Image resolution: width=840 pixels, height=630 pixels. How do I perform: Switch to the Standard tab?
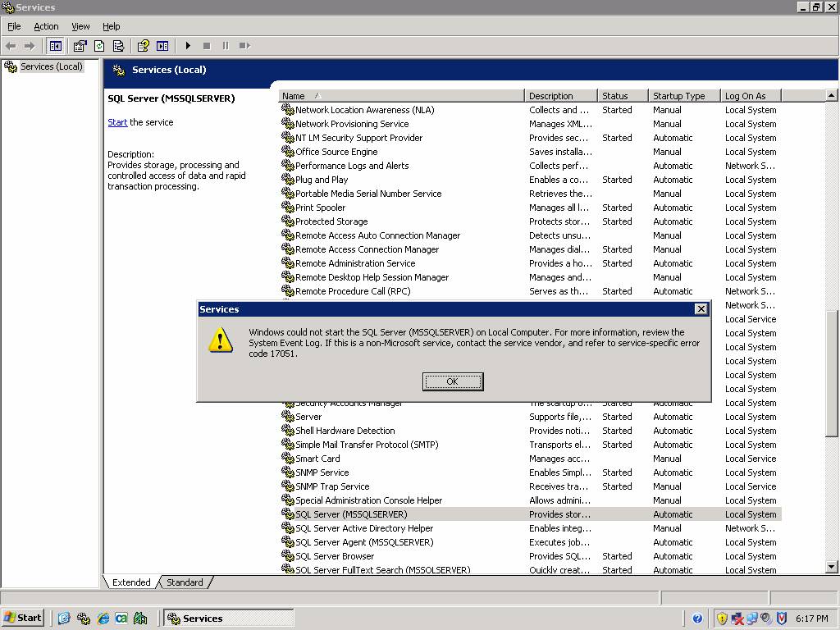point(185,582)
